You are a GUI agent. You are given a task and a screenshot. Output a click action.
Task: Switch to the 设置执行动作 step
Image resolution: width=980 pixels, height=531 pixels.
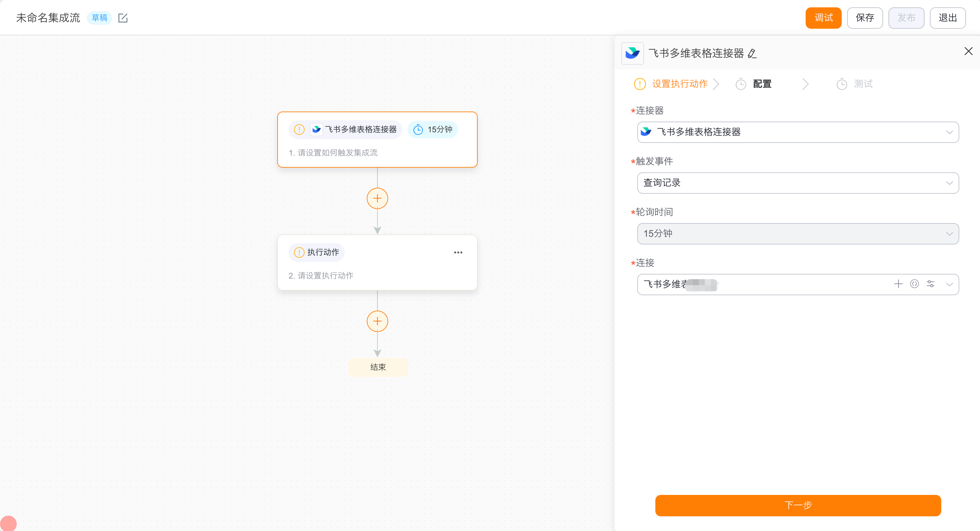tap(679, 84)
